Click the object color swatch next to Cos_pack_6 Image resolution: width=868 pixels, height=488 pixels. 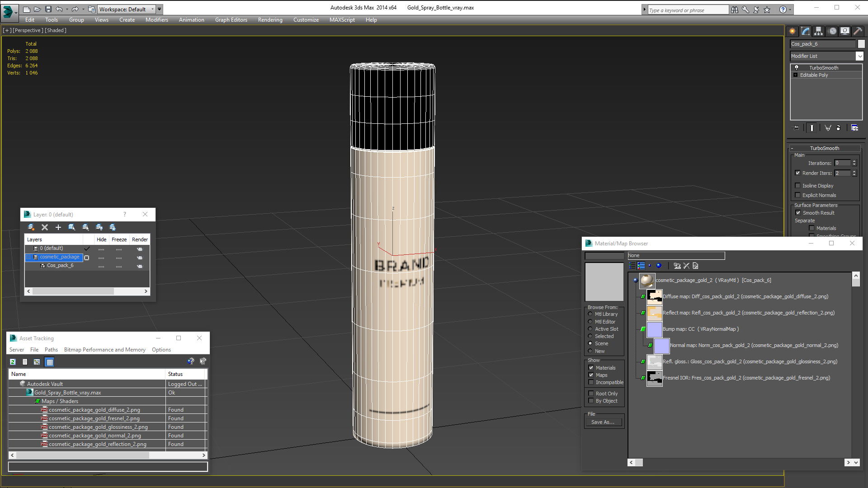pyautogui.click(x=861, y=44)
